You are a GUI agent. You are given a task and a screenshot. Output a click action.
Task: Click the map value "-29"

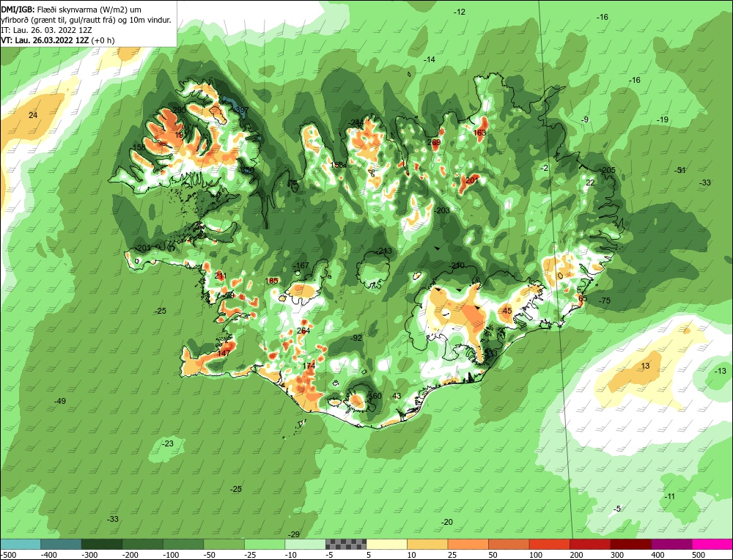click(x=294, y=534)
